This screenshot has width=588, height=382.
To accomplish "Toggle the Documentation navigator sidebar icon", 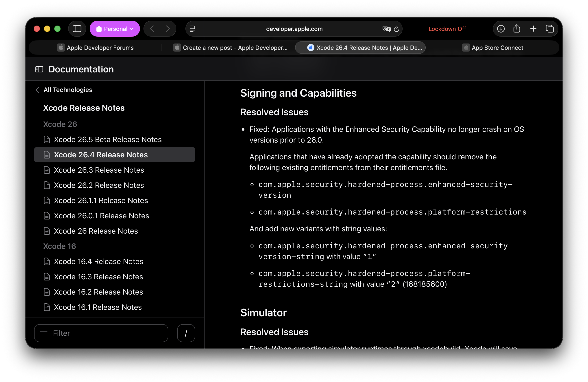I will 39,69.
